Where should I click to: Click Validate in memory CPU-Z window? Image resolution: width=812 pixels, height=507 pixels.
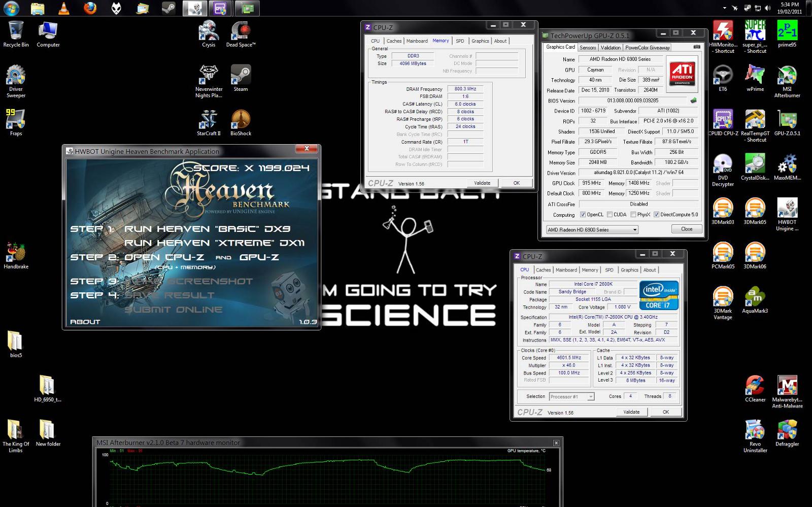click(482, 183)
